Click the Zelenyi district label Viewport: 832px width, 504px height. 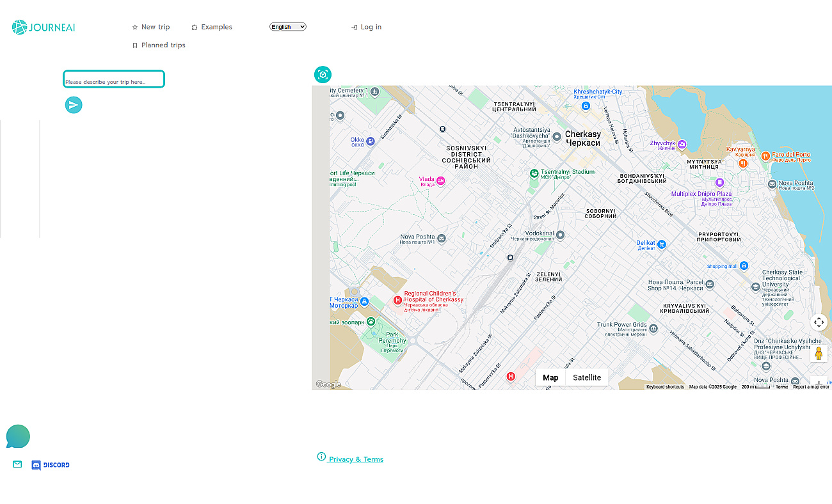click(548, 277)
